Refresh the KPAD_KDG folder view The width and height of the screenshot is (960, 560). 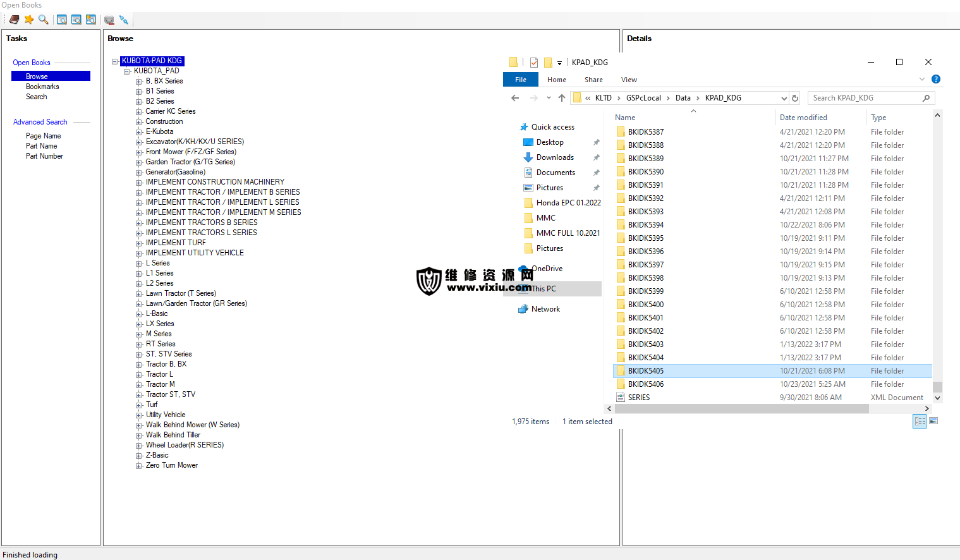pyautogui.click(x=795, y=98)
